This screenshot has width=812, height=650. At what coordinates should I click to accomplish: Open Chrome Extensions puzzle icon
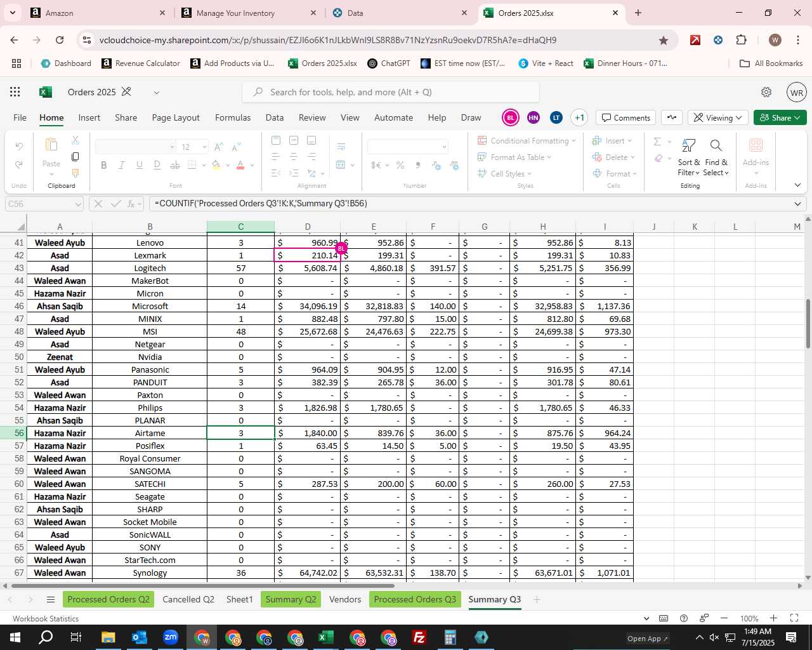pos(741,40)
